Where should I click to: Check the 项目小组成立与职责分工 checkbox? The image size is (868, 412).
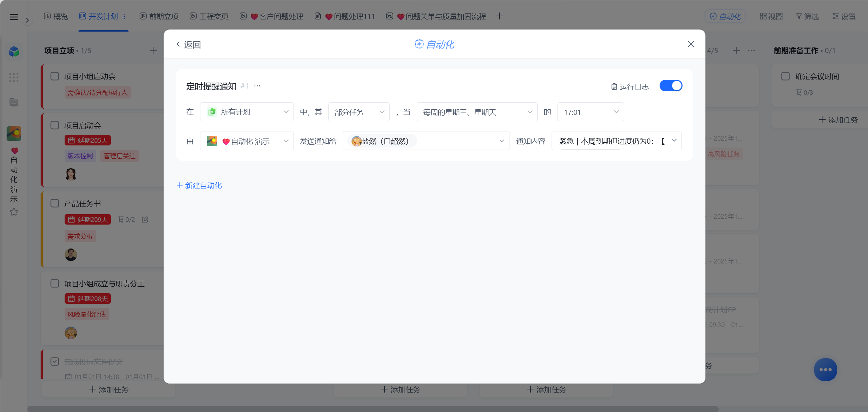click(x=55, y=283)
